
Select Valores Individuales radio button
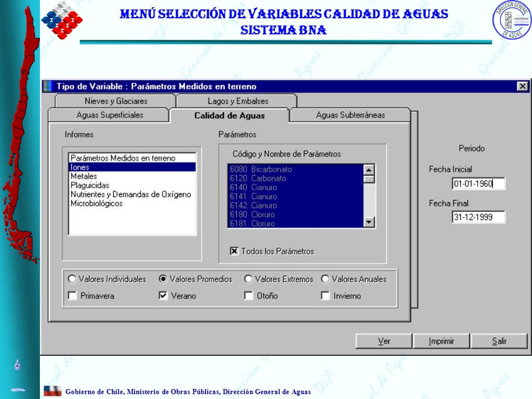[x=72, y=279]
